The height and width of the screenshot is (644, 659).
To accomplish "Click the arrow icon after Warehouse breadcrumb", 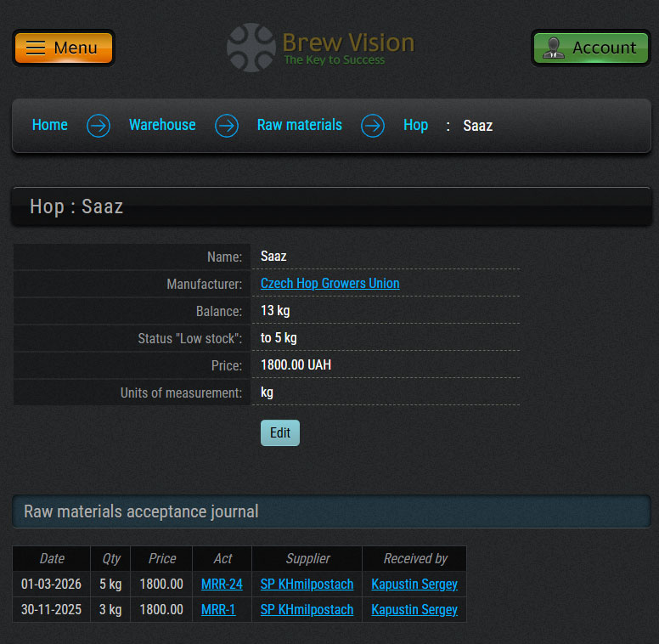I will tap(227, 126).
